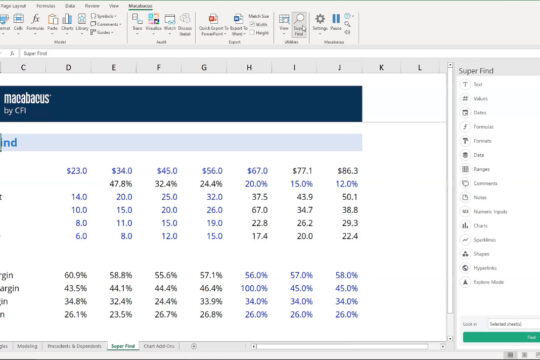Open Macabacus Settings gear

click(320, 23)
